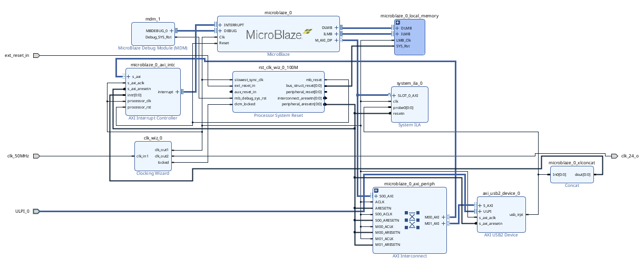This screenshot has height=268, width=644.
Task: Expand the S_AXI interface on axi_usb2_device_0
Action: pyautogui.click(x=480, y=205)
